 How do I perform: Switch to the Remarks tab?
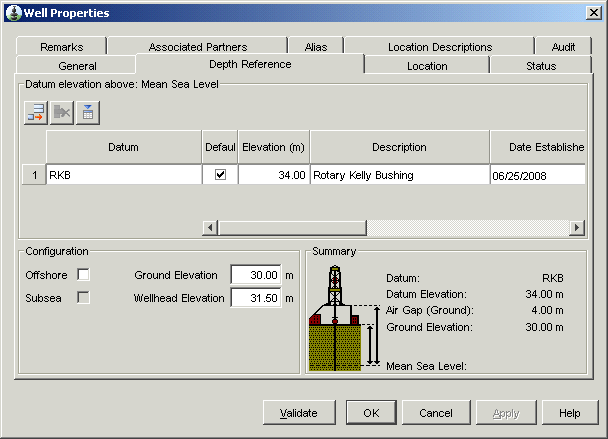(x=61, y=47)
